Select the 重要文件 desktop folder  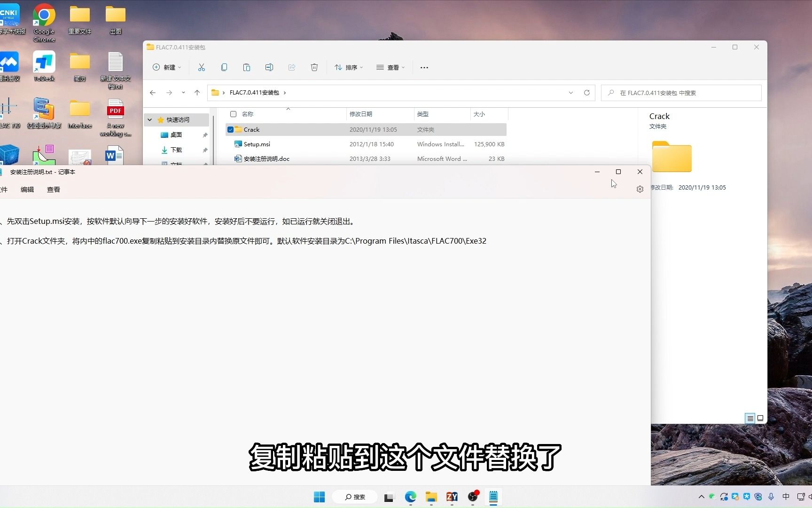(x=80, y=20)
